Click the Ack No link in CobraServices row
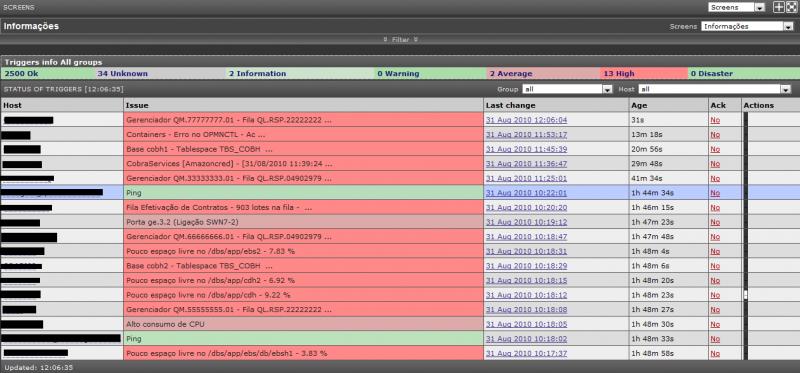 point(715,164)
